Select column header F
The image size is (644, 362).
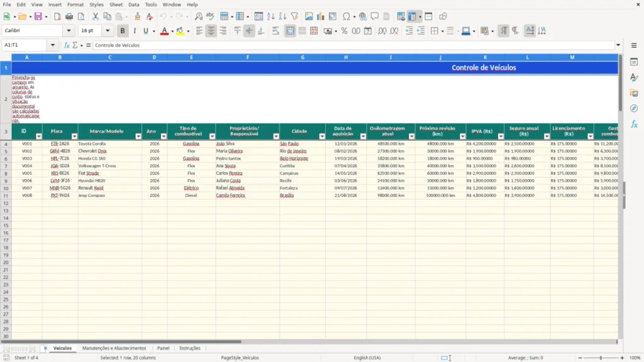coord(247,57)
